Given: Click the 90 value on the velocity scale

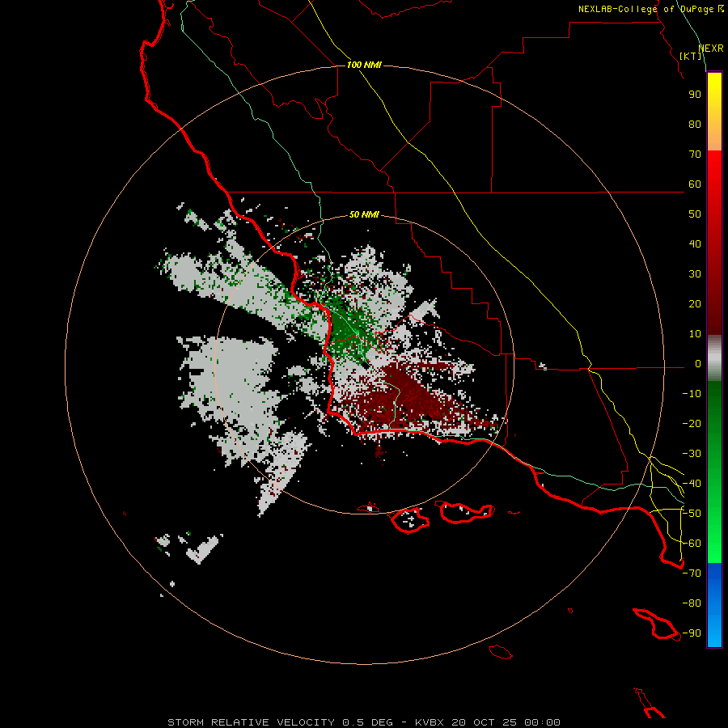Looking at the screenshot, I should [695, 95].
